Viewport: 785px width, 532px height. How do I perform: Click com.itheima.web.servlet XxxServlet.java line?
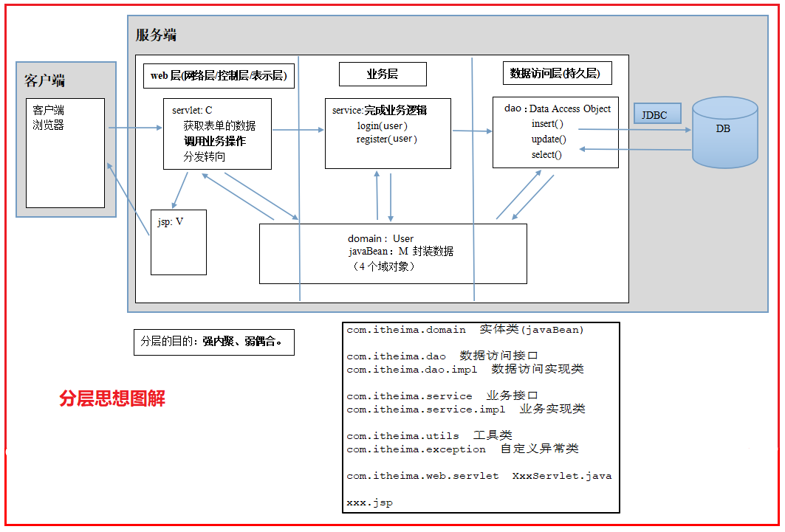pos(479,476)
